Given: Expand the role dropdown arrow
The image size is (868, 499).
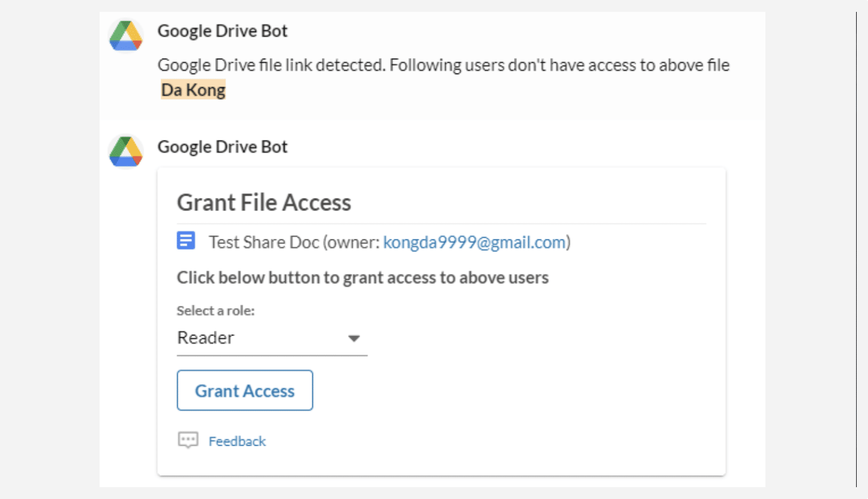Looking at the screenshot, I should coord(354,338).
